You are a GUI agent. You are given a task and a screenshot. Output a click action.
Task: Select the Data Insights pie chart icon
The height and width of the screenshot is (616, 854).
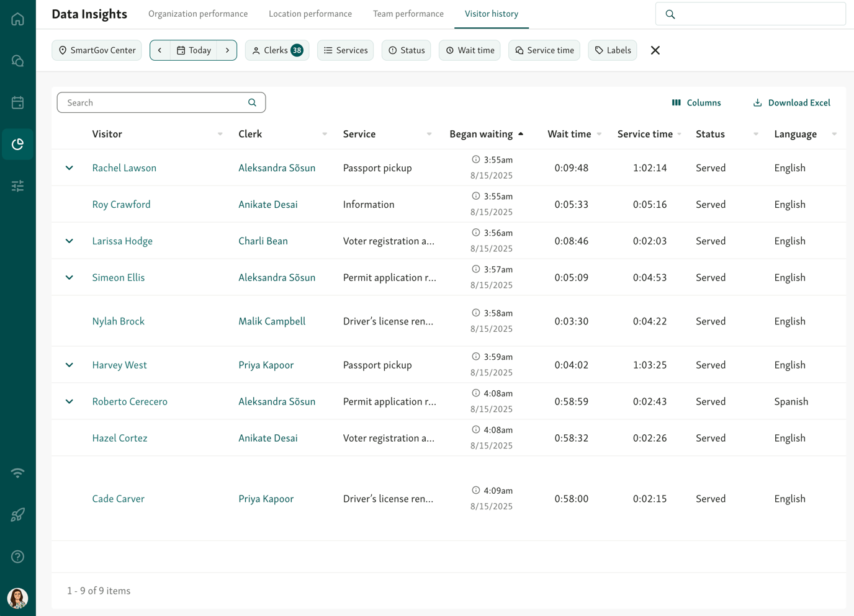click(17, 144)
